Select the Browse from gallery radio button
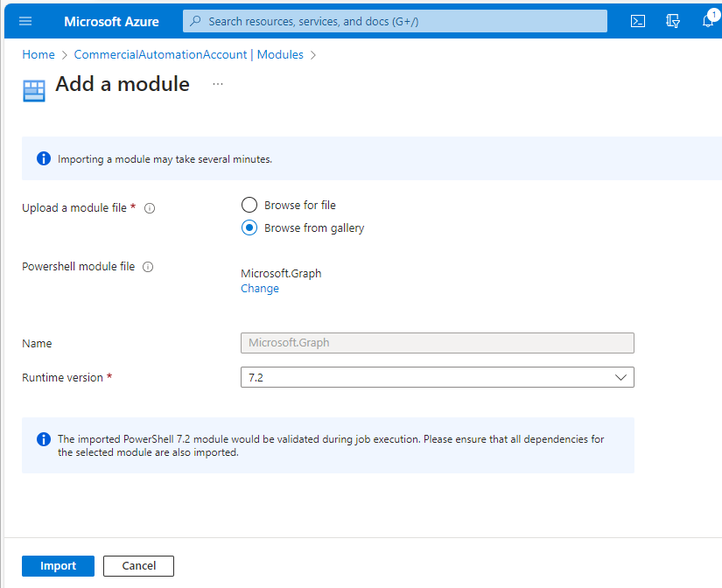 [249, 227]
